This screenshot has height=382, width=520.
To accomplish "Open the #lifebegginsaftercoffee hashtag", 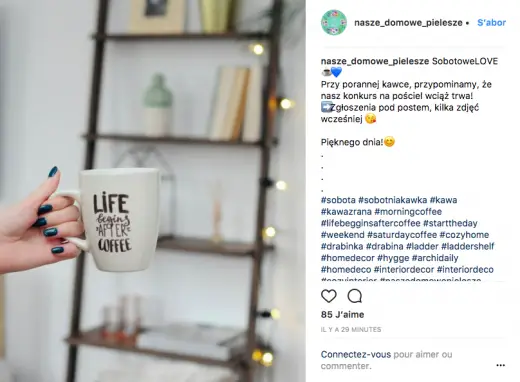I will coord(370,223).
